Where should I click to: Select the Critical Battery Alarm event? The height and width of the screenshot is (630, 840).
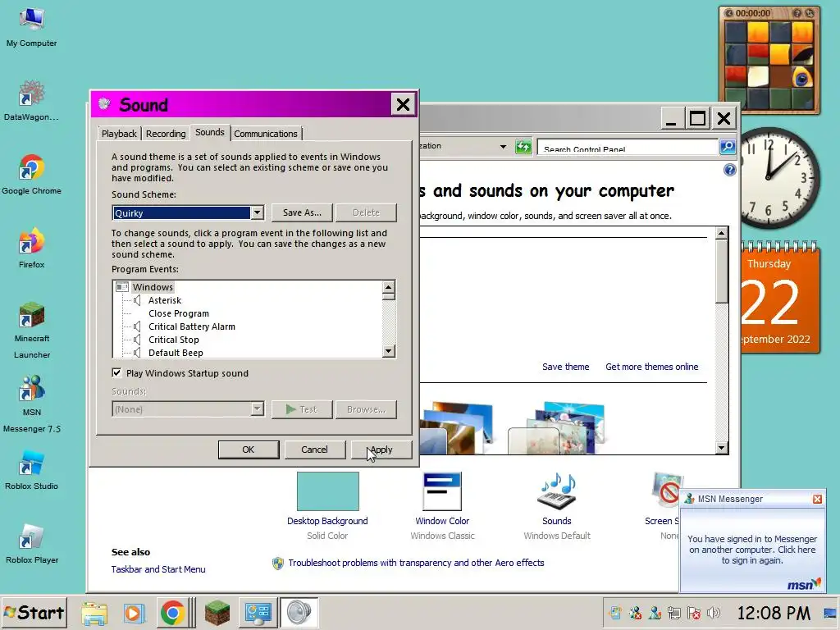pyautogui.click(x=192, y=326)
